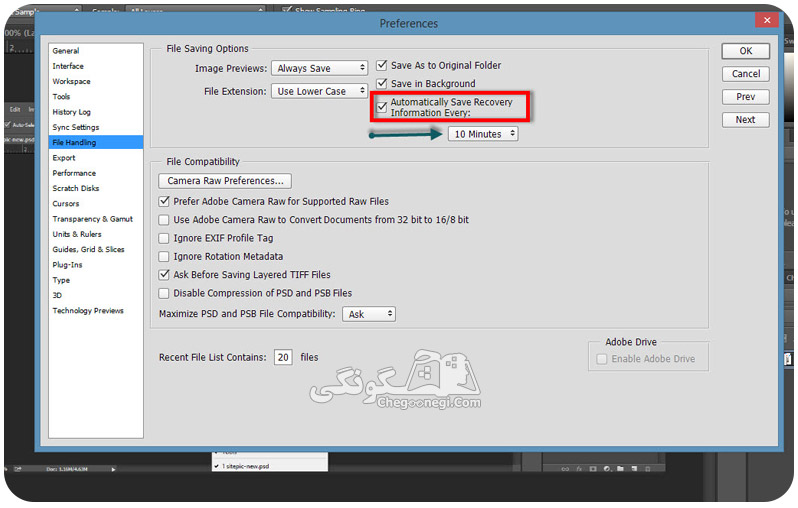Screen dimensions: 798x508
Task: Uncheck Prefer Adobe Camera Raw for Supported Raw Files
Action: pos(164,201)
